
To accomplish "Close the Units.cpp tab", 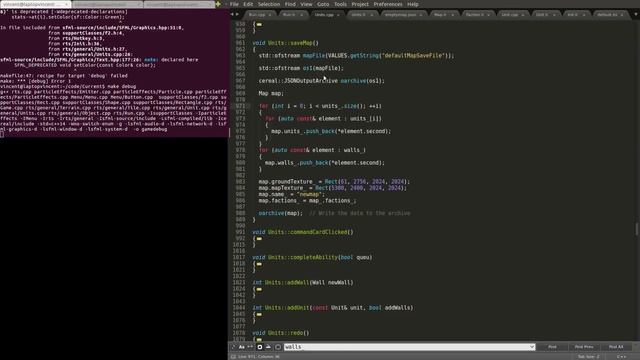I will [338, 15].
